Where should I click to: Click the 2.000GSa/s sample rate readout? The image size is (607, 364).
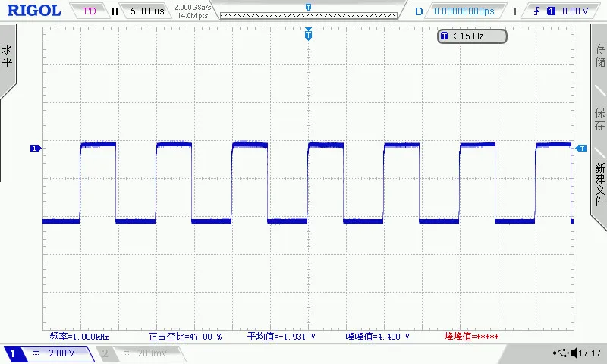193,7
